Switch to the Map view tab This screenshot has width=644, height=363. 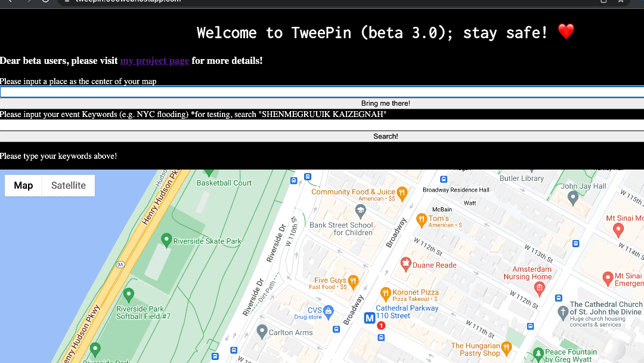[x=23, y=186]
